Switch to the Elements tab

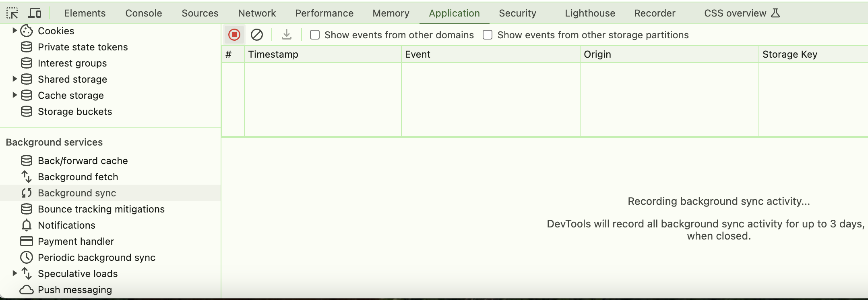(85, 13)
